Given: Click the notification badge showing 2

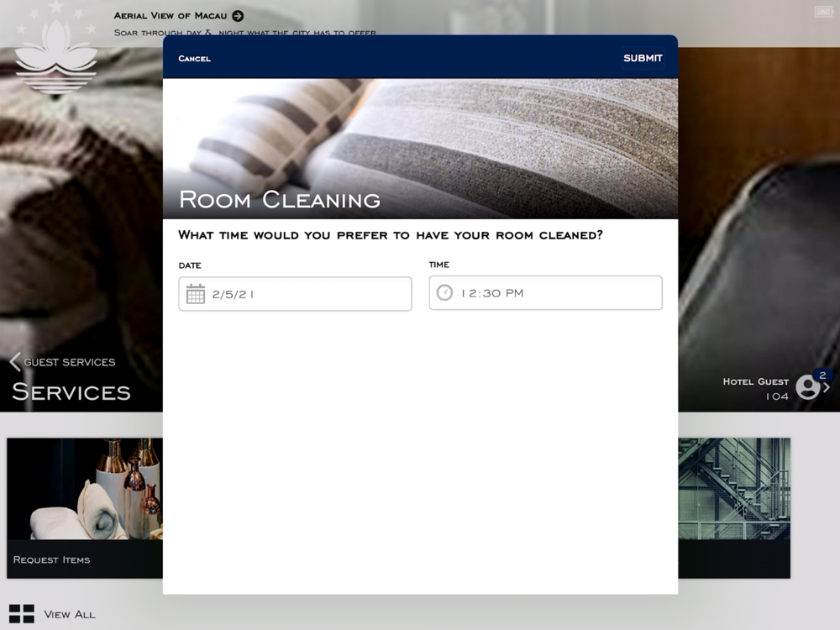Looking at the screenshot, I should (822, 375).
